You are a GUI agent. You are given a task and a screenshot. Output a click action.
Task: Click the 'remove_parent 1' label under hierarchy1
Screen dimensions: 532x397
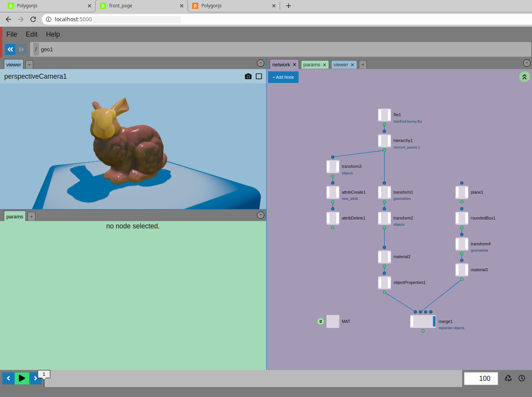407,147
